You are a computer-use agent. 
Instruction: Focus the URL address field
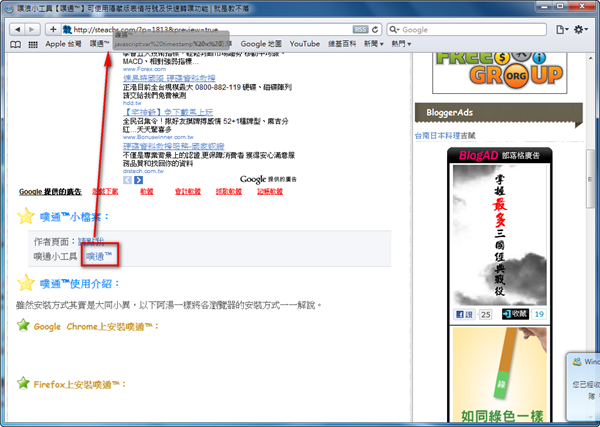click(212, 29)
